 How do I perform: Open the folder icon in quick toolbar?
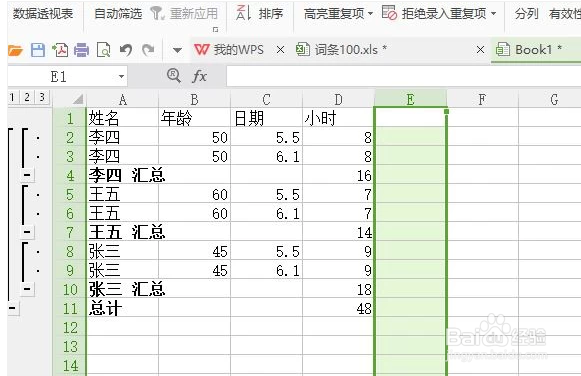[16, 50]
